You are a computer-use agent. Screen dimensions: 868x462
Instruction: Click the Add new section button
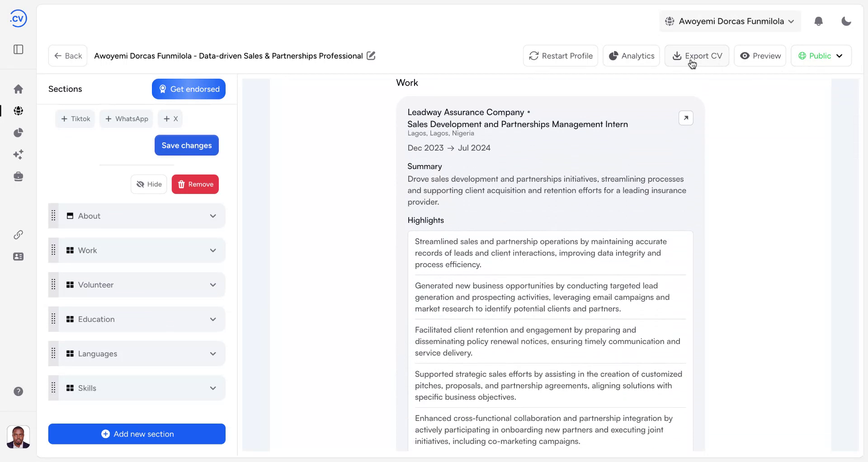coord(137,434)
